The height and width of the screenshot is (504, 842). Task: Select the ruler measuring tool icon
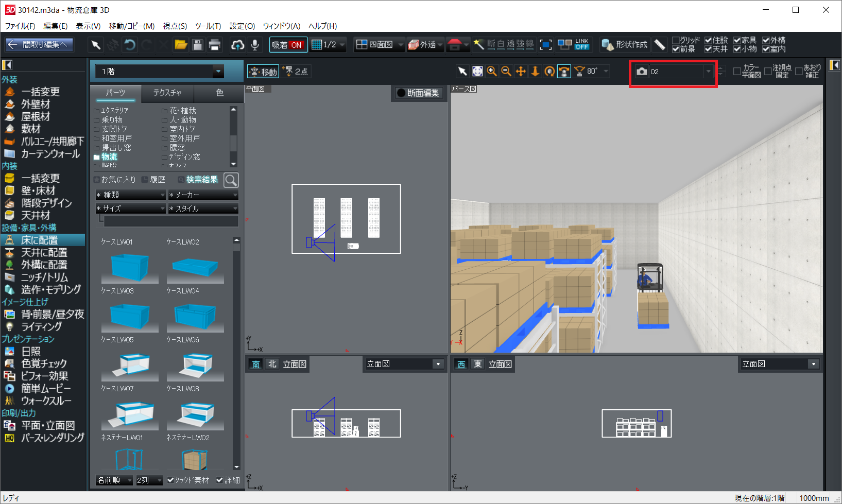point(659,45)
